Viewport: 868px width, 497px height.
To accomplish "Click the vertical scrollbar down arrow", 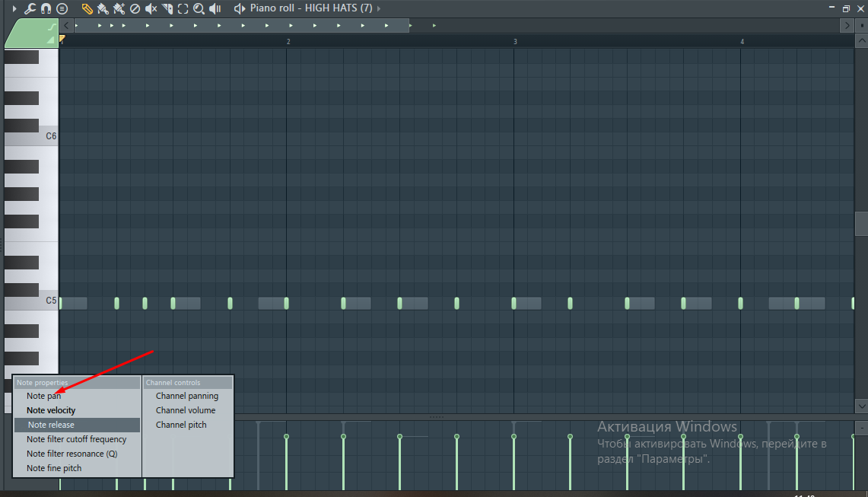I will click(861, 406).
